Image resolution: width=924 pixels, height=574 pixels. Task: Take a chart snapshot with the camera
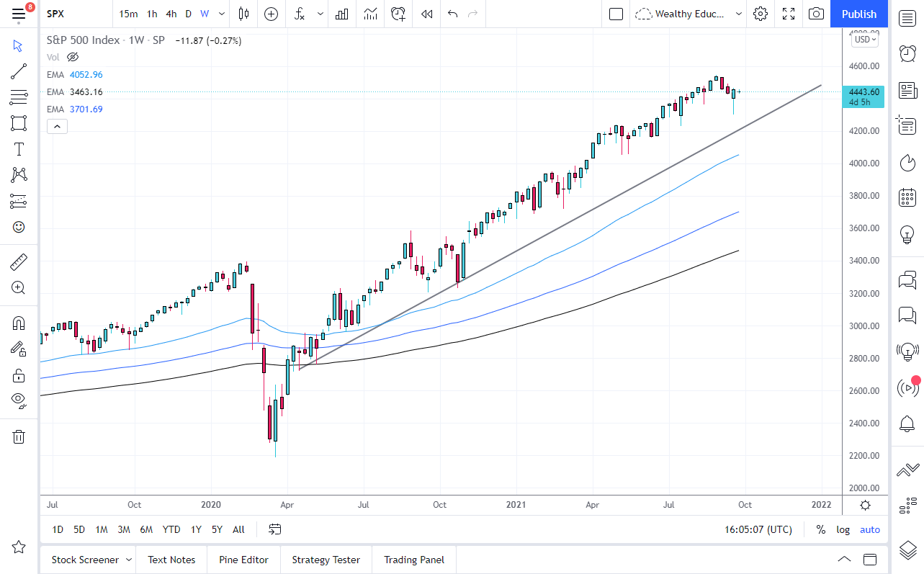click(816, 14)
